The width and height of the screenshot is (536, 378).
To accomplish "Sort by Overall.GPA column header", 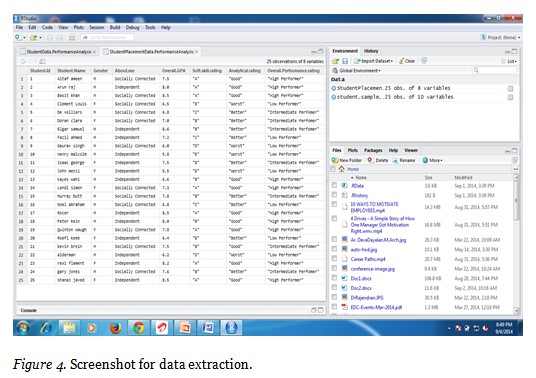I will [174, 71].
